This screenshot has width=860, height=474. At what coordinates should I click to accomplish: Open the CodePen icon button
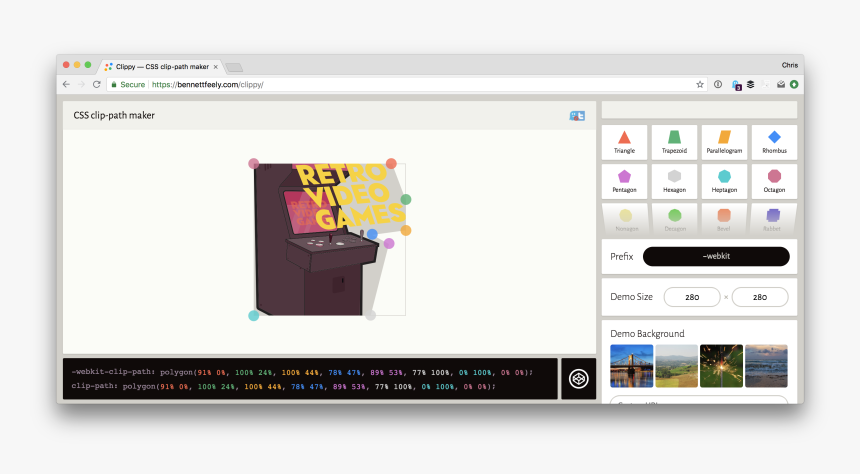click(578, 379)
